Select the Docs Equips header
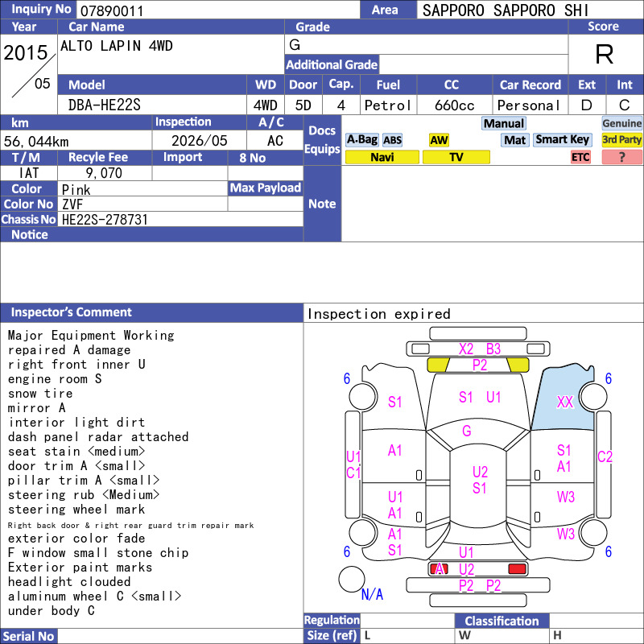This screenshot has width=644, height=644. click(x=322, y=139)
